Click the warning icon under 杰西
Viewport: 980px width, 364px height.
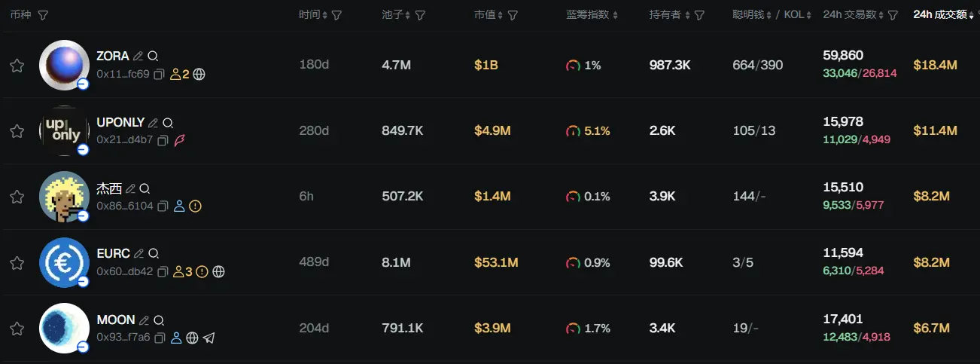(196, 206)
